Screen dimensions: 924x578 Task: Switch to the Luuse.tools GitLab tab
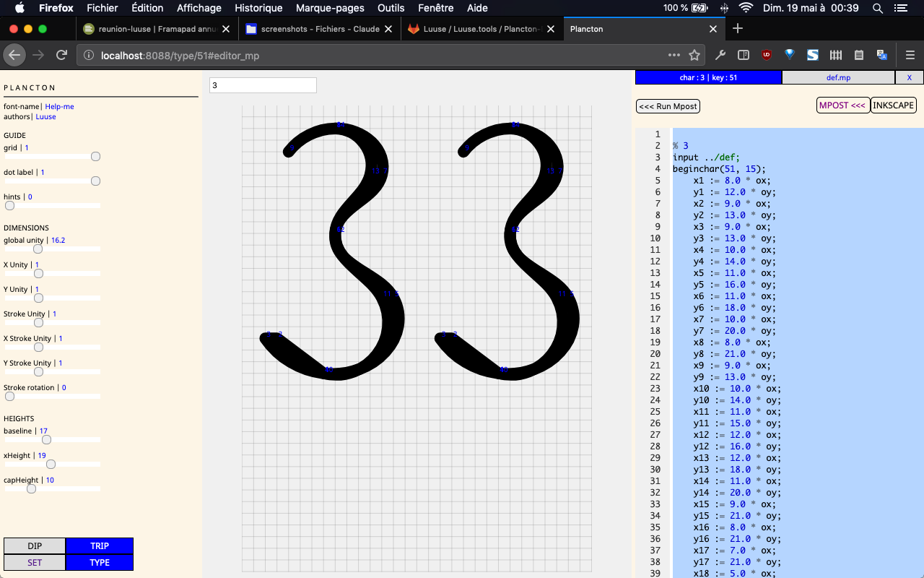point(481,29)
